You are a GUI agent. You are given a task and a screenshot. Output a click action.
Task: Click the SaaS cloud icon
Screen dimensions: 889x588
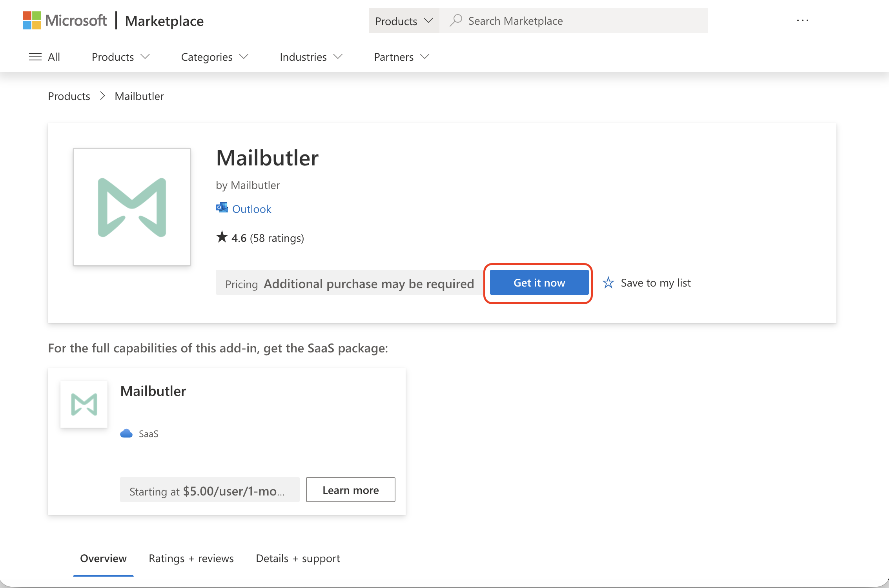[126, 434]
